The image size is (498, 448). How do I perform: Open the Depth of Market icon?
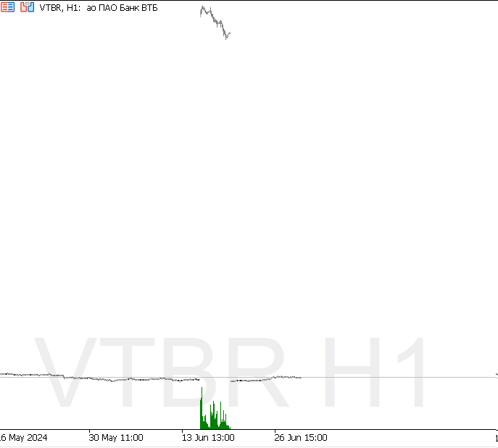pyautogui.click(x=7, y=7)
